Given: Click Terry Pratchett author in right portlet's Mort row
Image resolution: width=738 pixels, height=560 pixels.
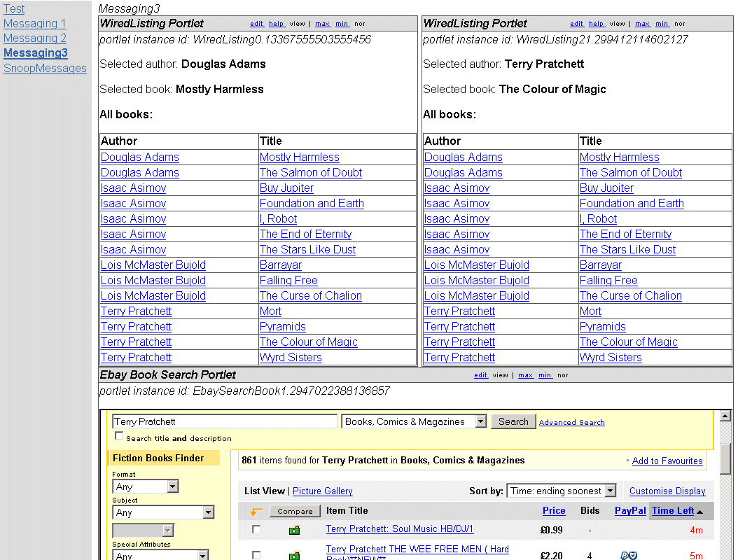Looking at the screenshot, I should [459, 311].
